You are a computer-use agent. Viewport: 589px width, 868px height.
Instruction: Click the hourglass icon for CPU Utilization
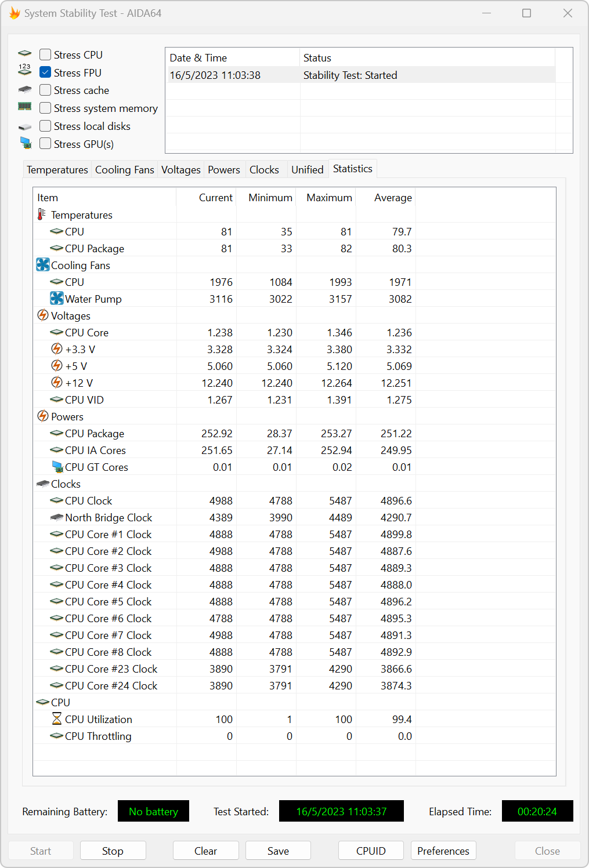tap(57, 719)
